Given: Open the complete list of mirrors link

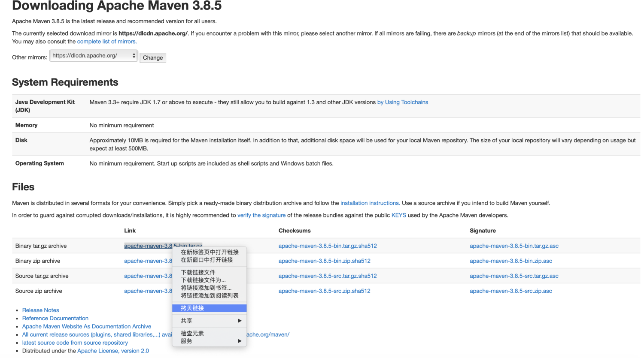Looking at the screenshot, I should tap(107, 42).
